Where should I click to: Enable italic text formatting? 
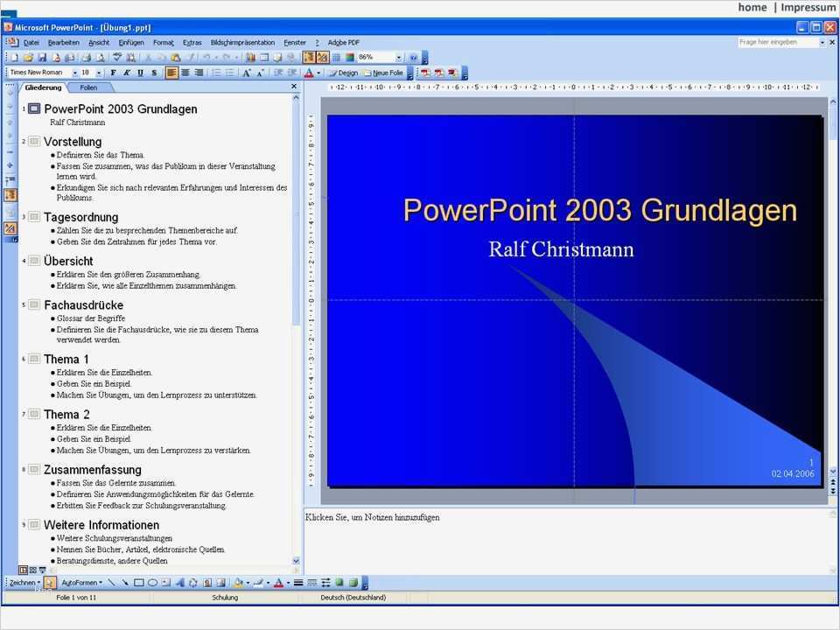click(125, 73)
